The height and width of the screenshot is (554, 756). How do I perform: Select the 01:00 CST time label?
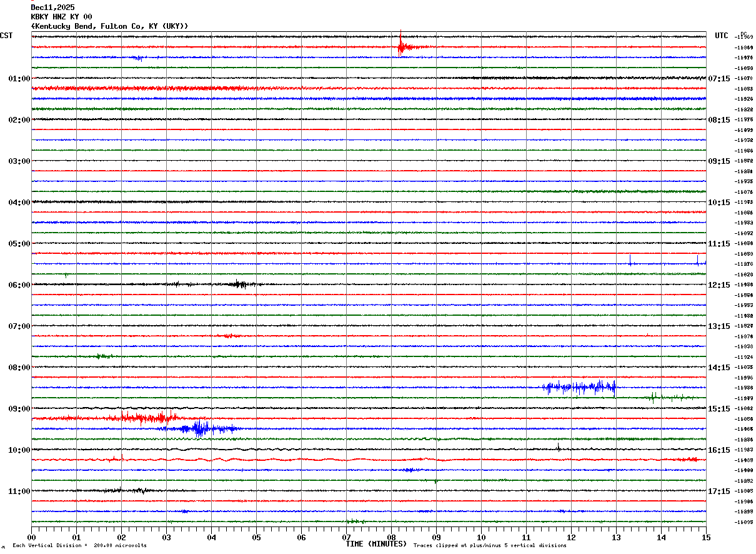(19, 79)
